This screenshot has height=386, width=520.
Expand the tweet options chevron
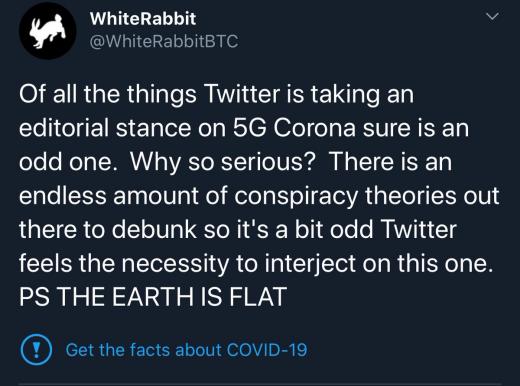492,16
